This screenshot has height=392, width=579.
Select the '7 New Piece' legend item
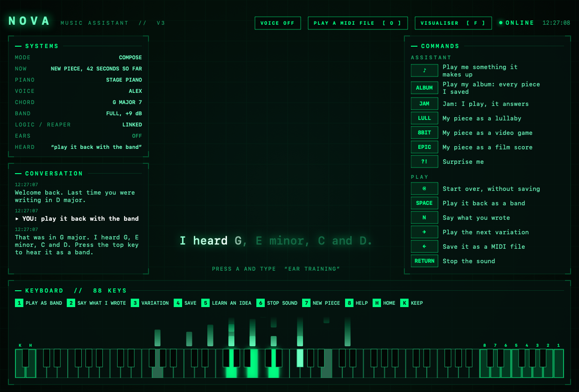321,303
